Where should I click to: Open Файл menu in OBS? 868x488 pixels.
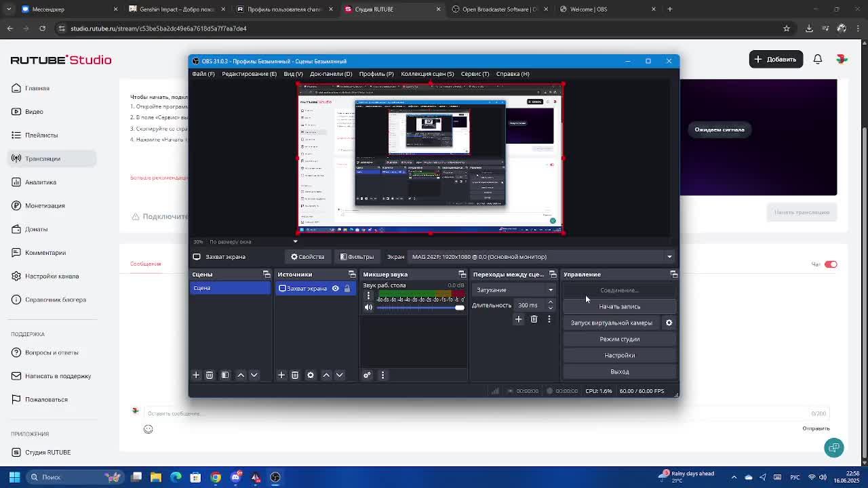pos(203,74)
